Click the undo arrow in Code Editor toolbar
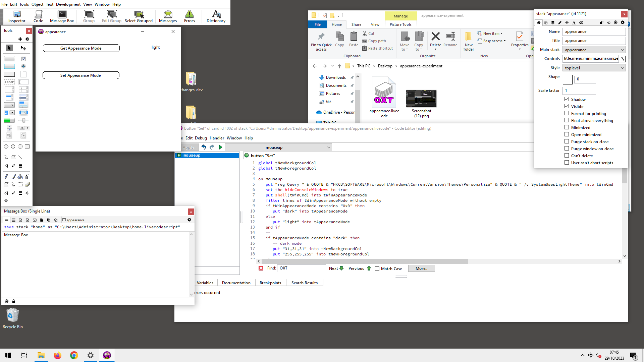This screenshot has width=644, height=362. click(x=203, y=147)
